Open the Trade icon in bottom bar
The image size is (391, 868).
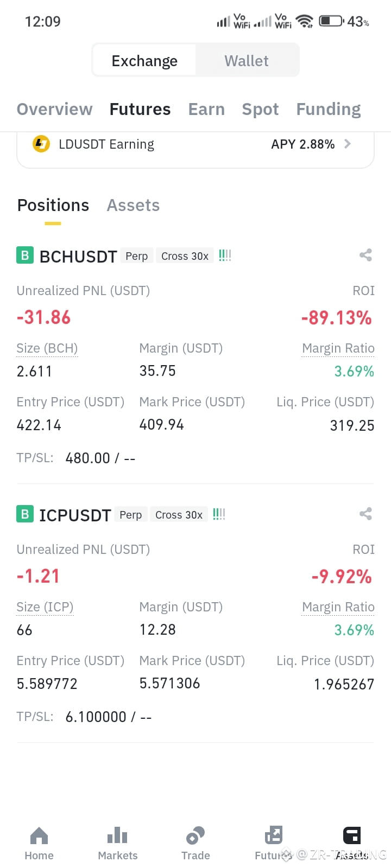point(195,836)
